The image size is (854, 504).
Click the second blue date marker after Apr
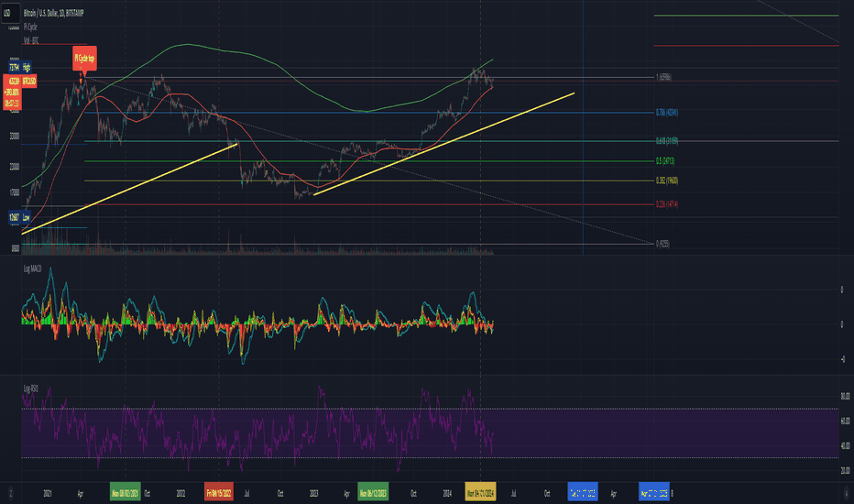[x=654, y=494]
